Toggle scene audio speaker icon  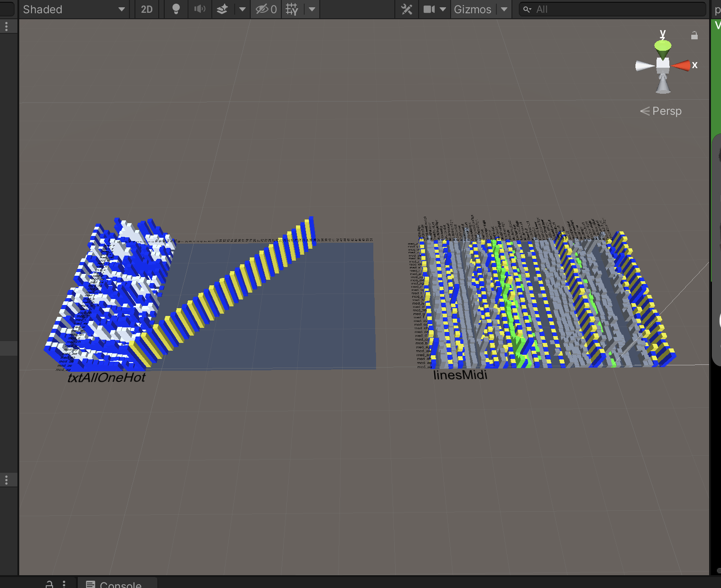[199, 10]
